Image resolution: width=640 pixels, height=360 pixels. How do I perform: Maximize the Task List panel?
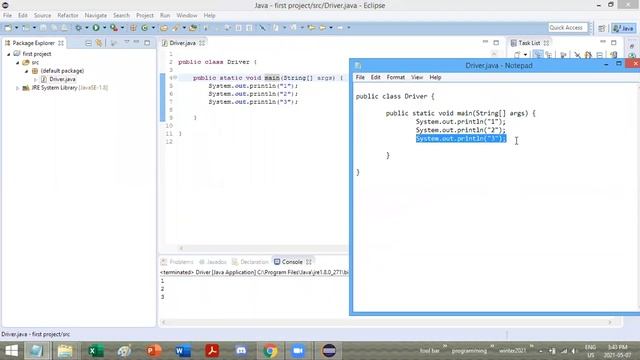tap(613, 42)
